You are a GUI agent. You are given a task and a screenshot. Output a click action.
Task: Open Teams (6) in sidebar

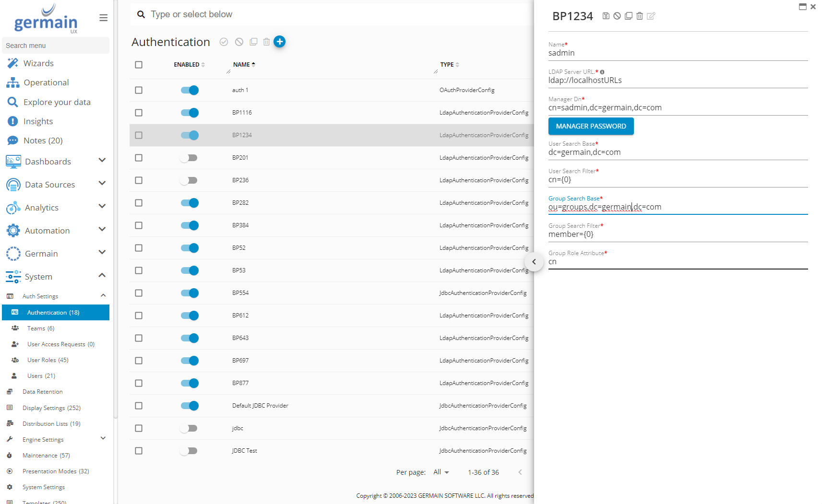click(x=41, y=328)
